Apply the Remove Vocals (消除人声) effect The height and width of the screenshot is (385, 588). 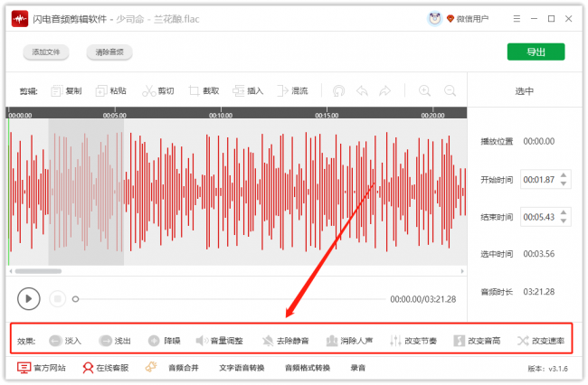(x=349, y=341)
